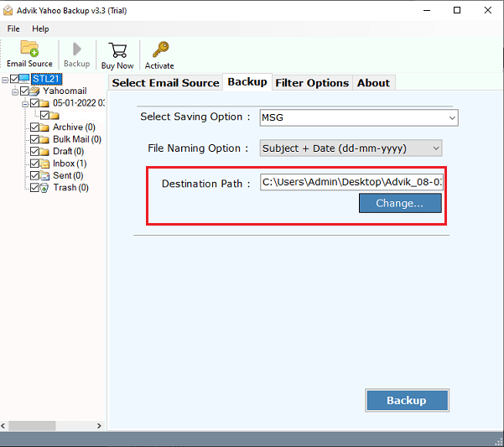Image resolution: width=504 pixels, height=447 pixels.
Task: Uncheck the Sent (0) checkbox
Action: (x=34, y=176)
